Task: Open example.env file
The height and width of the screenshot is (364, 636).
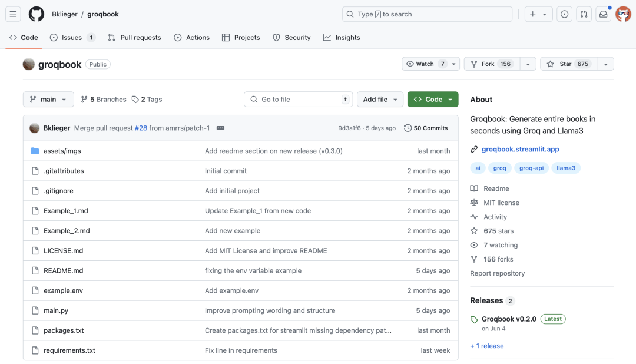Action: click(63, 290)
